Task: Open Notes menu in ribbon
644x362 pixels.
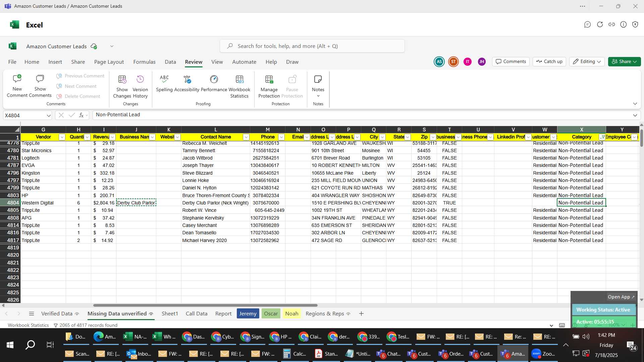Action: [318, 86]
